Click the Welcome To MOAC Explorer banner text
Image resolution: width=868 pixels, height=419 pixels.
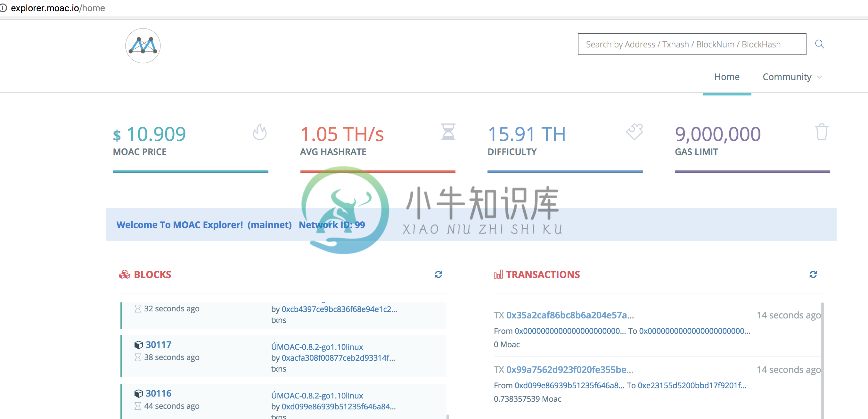(x=204, y=225)
